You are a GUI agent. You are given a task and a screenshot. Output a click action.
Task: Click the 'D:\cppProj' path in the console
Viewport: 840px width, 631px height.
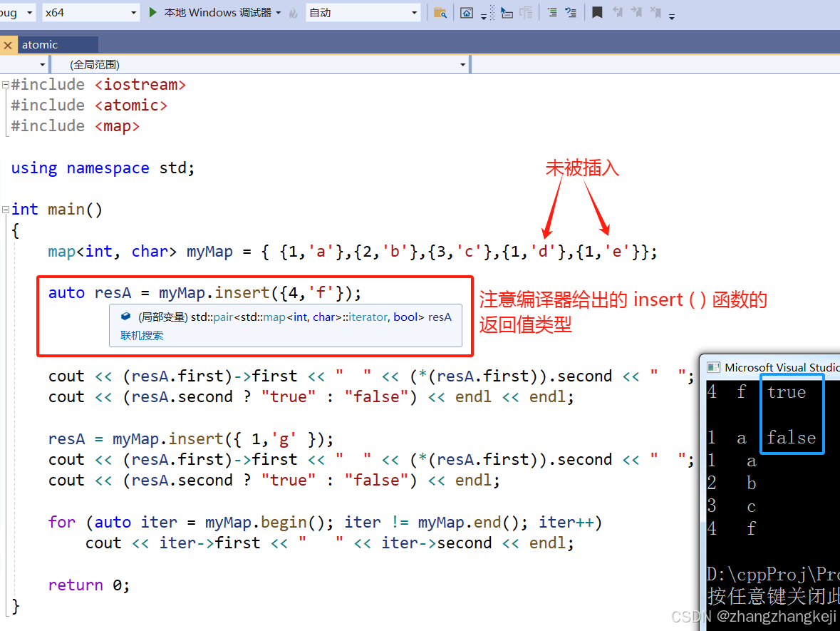point(773,575)
